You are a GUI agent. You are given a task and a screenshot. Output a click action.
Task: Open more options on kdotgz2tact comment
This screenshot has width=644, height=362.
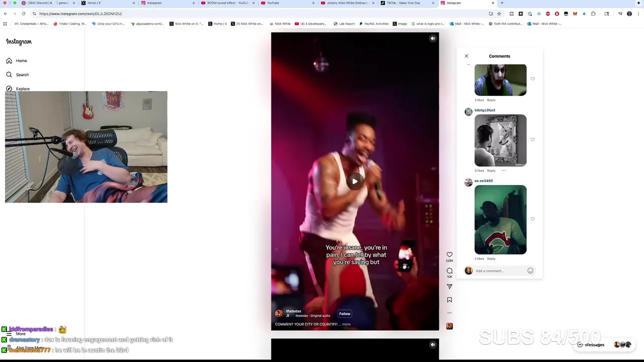click(503, 170)
